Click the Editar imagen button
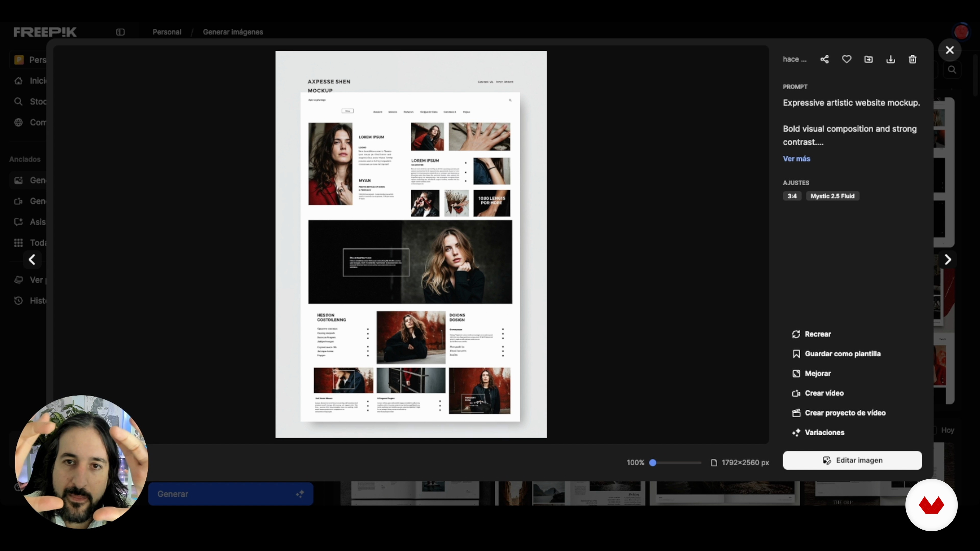Viewport: 980px width, 551px height. point(852,460)
